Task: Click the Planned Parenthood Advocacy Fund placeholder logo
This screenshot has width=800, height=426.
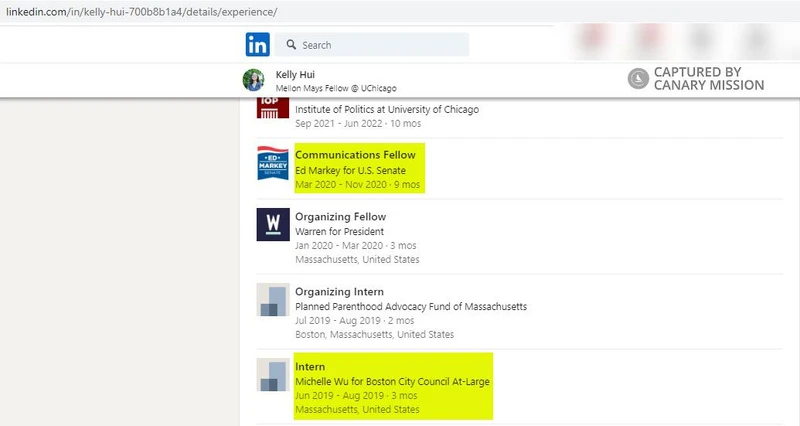Action: (x=273, y=299)
